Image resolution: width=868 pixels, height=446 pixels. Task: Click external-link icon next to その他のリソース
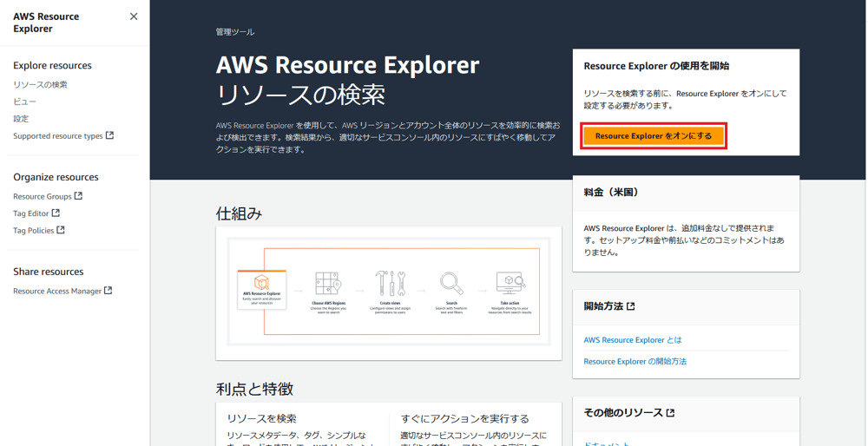pyautogui.click(x=670, y=413)
